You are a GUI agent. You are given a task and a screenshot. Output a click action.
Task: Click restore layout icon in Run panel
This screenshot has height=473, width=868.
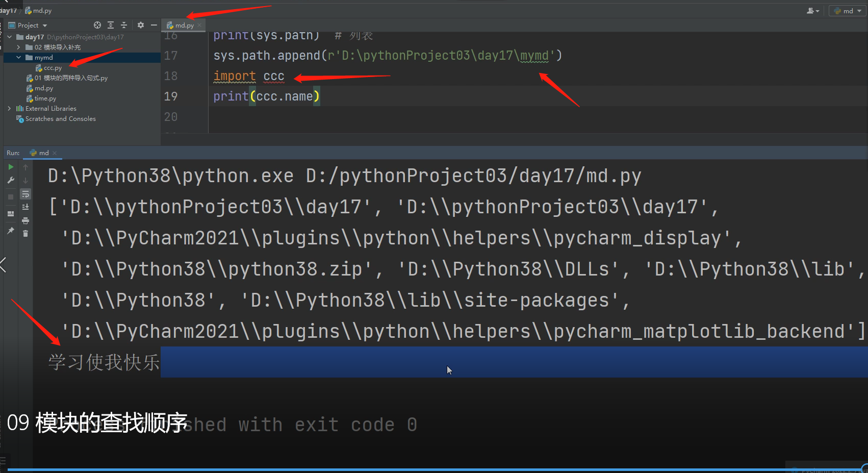pos(11,214)
